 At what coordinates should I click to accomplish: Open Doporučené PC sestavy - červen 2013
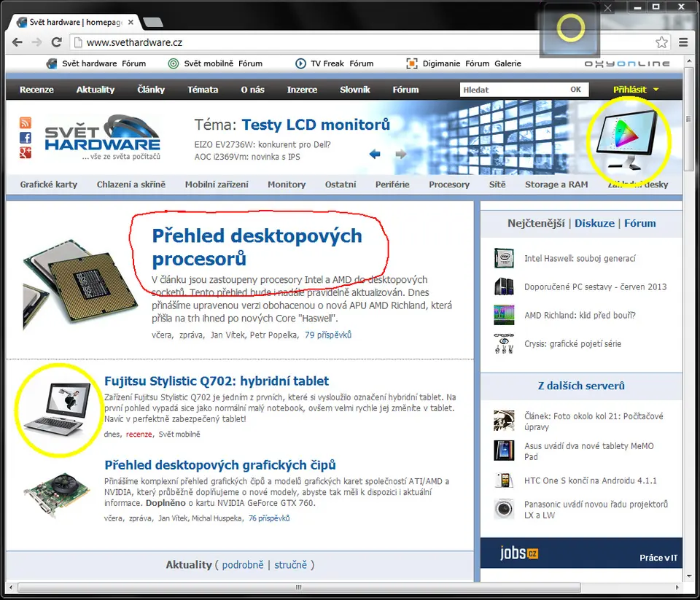[x=596, y=287]
